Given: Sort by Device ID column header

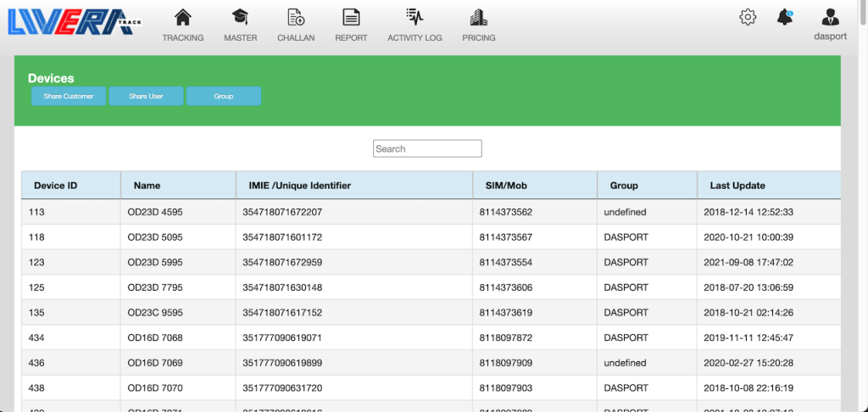Looking at the screenshot, I should click(56, 186).
